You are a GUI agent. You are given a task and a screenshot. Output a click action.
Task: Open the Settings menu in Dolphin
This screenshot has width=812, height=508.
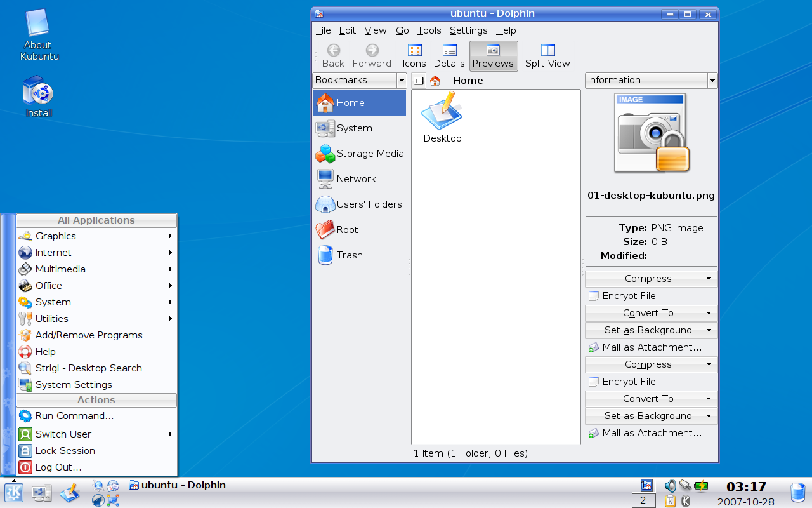coord(468,30)
